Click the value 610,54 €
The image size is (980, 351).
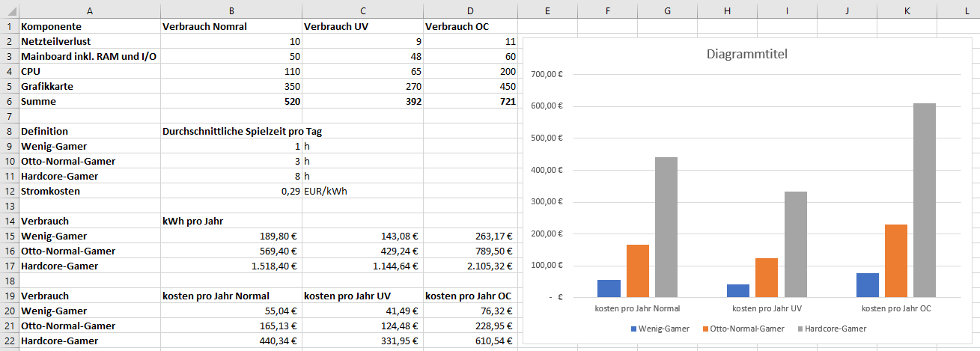click(x=470, y=341)
